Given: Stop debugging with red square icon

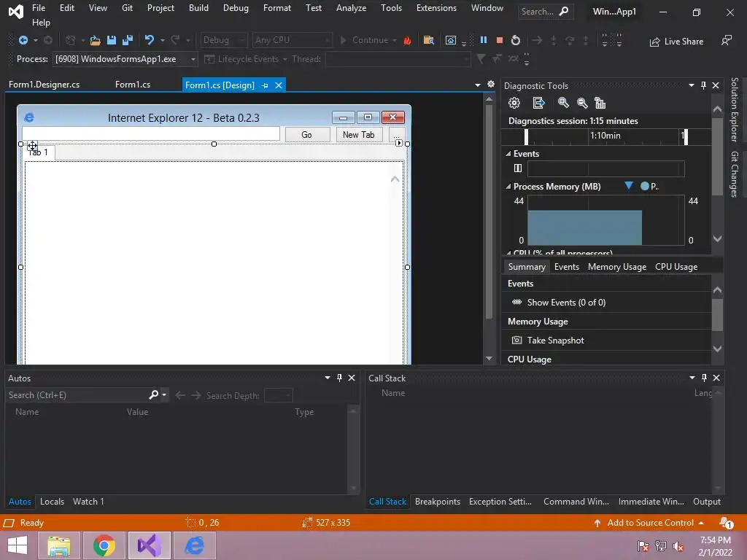Looking at the screenshot, I should point(499,41).
